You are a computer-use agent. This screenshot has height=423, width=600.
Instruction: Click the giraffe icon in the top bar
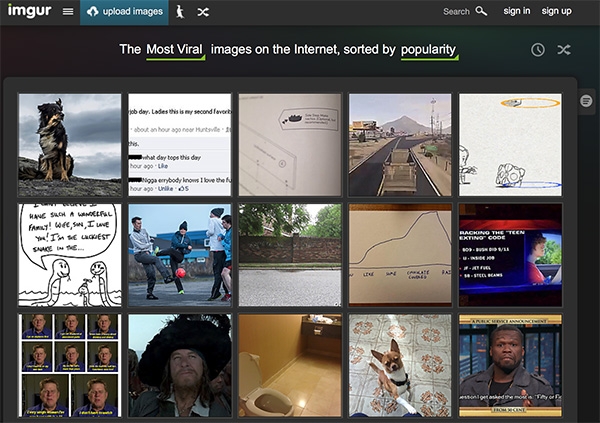pos(180,12)
